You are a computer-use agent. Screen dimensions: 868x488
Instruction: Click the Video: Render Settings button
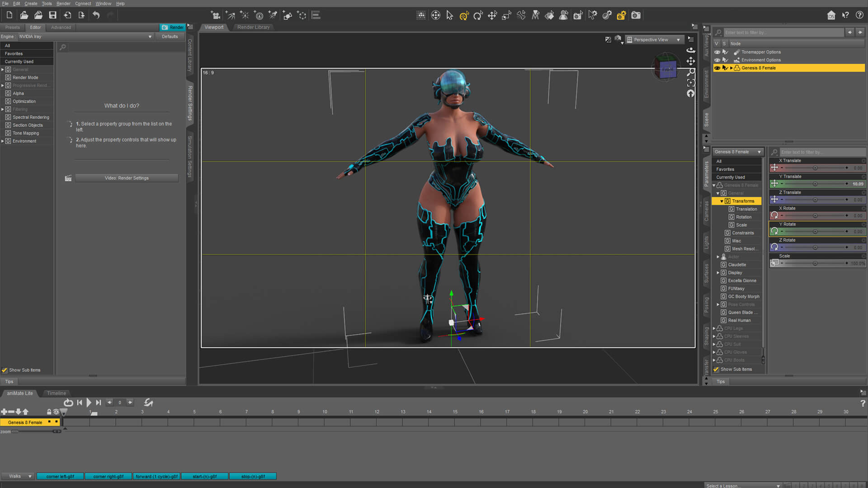(127, 178)
